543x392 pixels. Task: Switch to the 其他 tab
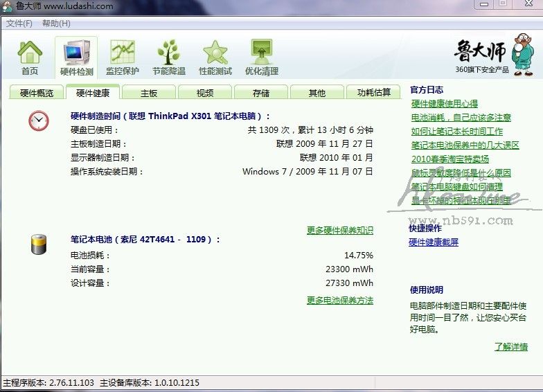(x=317, y=93)
